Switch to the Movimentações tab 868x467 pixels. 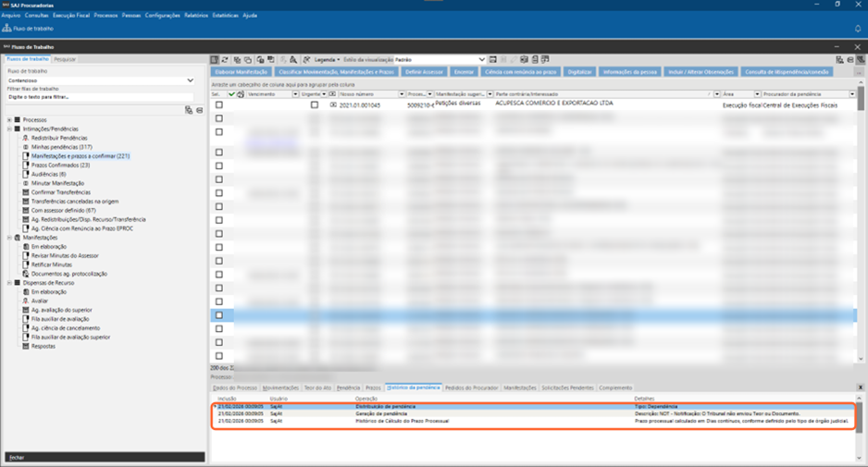pyautogui.click(x=280, y=387)
